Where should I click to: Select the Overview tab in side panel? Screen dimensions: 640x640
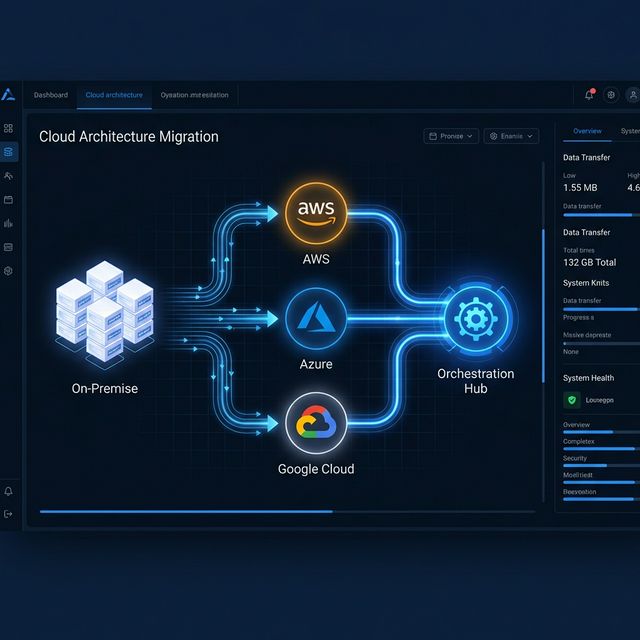click(x=587, y=131)
